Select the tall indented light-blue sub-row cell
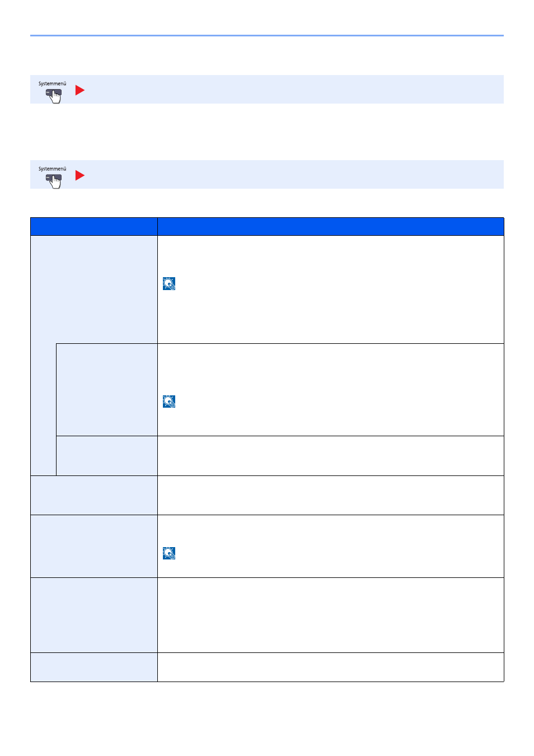This screenshot has height=756, width=534. pos(106,389)
